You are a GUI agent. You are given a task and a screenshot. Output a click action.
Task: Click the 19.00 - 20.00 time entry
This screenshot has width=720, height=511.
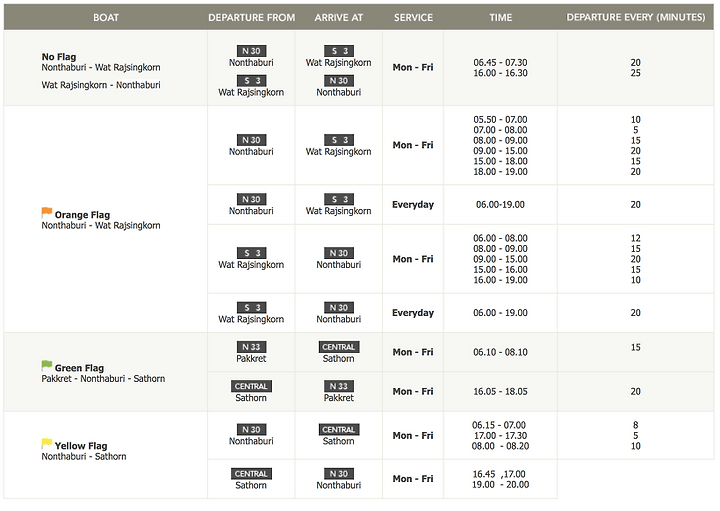click(501, 485)
